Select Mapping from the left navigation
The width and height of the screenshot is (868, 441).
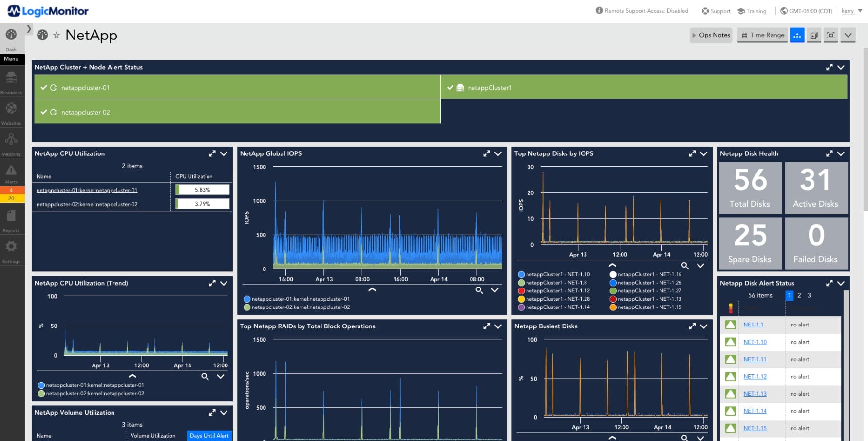coord(11,141)
